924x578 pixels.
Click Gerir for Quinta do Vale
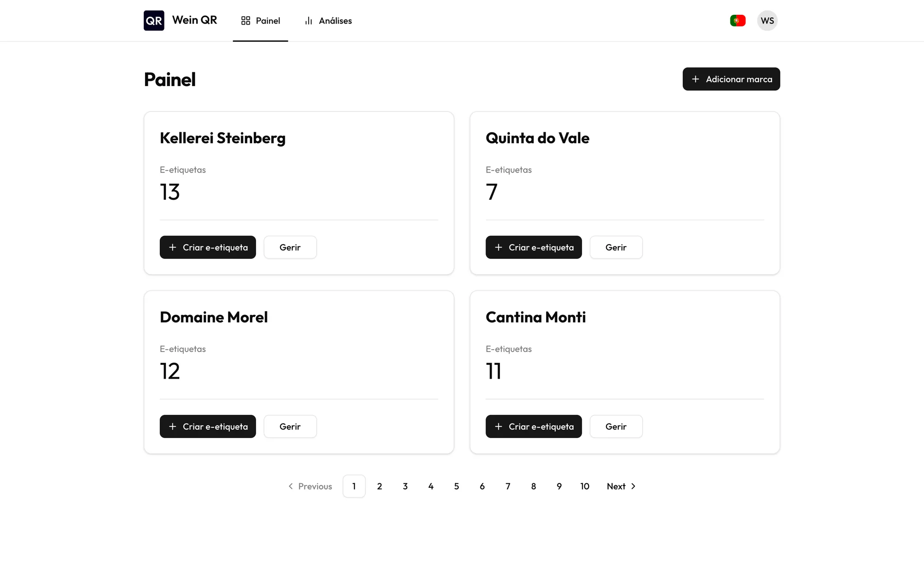pyautogui.click(x=616, y=247)
